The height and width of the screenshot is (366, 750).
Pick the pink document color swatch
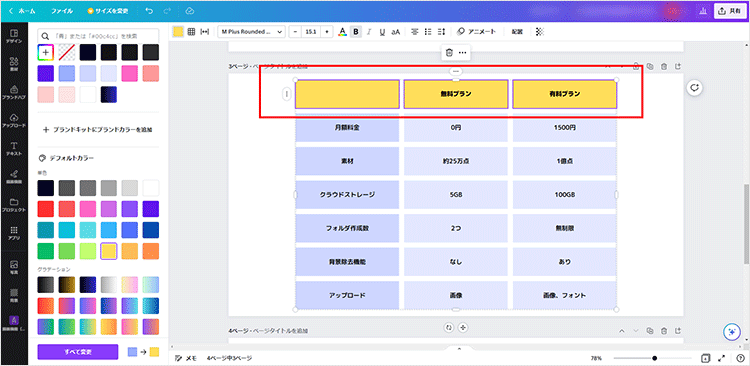click(130, 73)
